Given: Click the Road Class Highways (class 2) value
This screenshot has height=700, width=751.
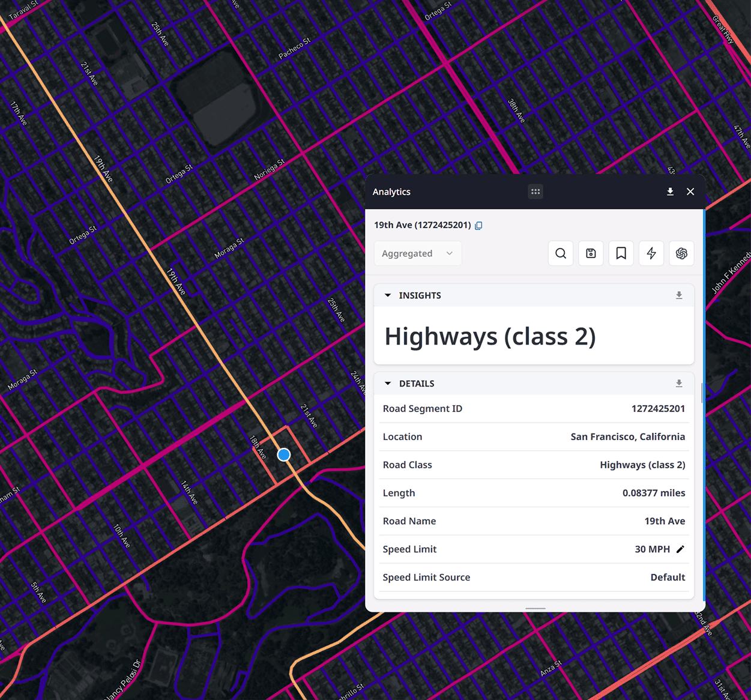Looking at the screenshot, I should (642, 465).
